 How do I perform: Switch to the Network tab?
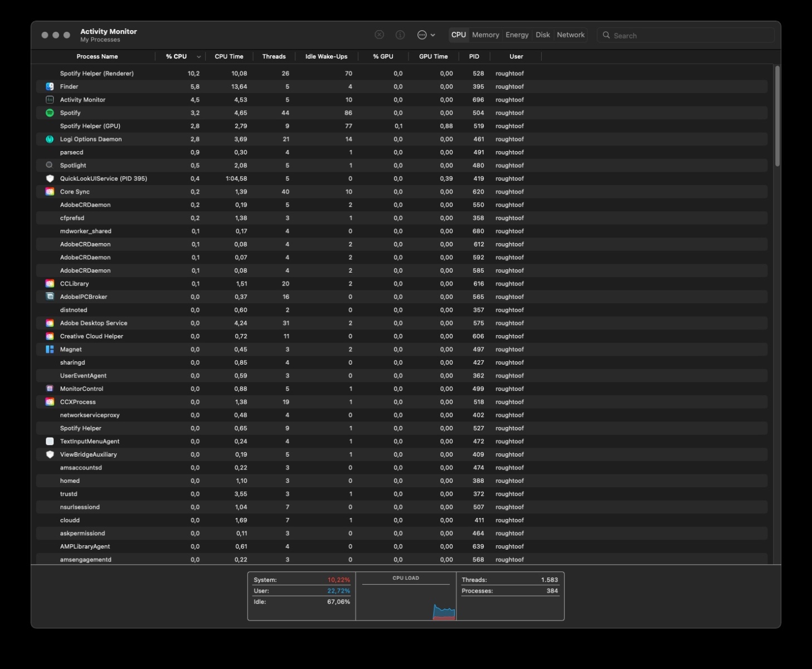[571, 35]
